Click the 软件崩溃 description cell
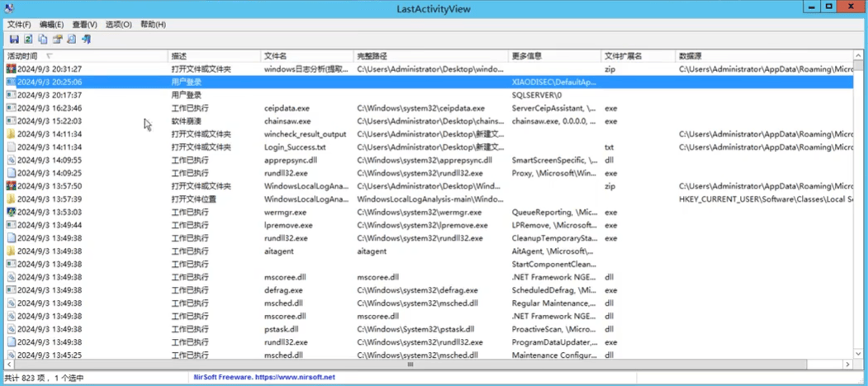Screen dimensions: 868x386 click(186, 121)
